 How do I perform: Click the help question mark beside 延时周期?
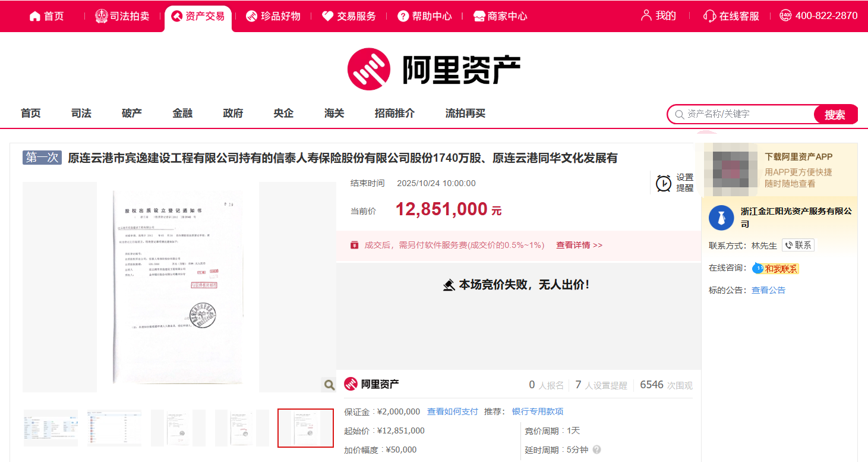(x=596, y=450)
